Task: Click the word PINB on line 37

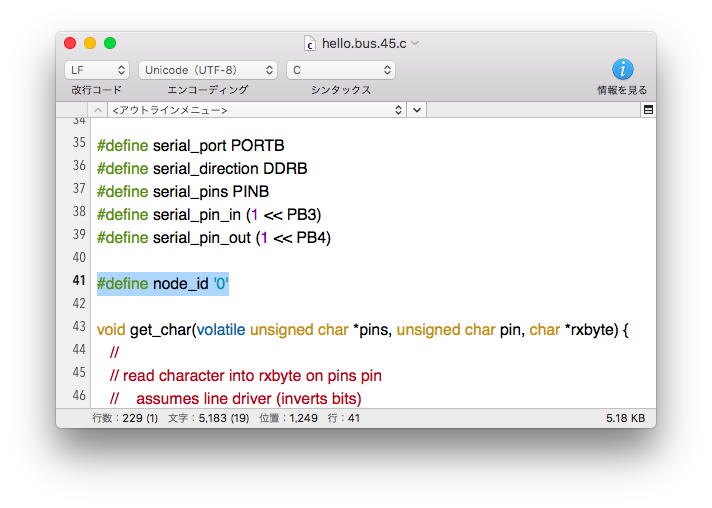Action: (251, 192)
